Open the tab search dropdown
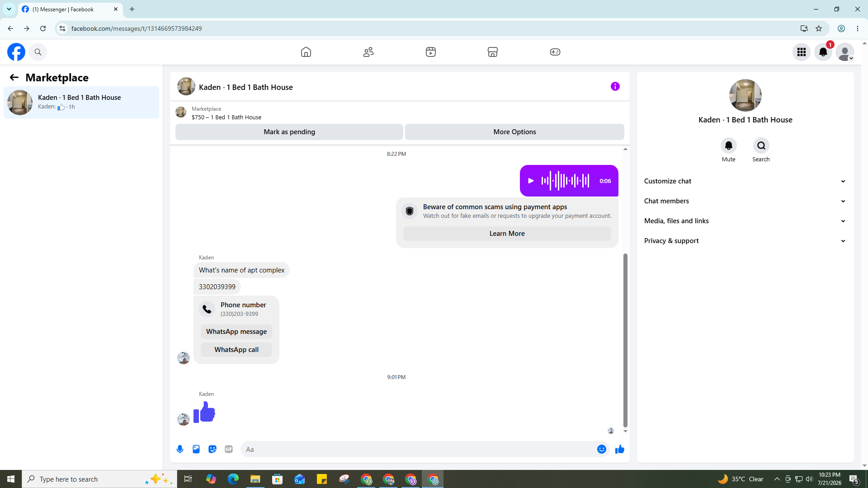This screenshot has width=868, height=488. (9, 9)
